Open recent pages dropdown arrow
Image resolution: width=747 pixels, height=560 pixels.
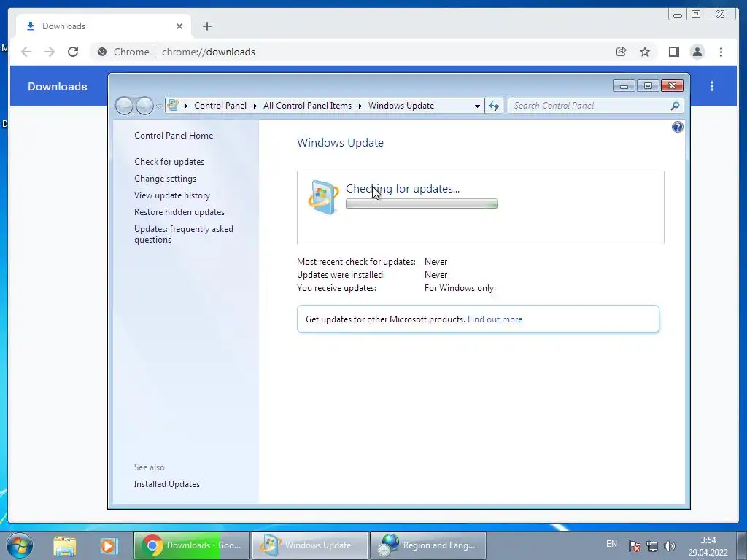(159, 106)
